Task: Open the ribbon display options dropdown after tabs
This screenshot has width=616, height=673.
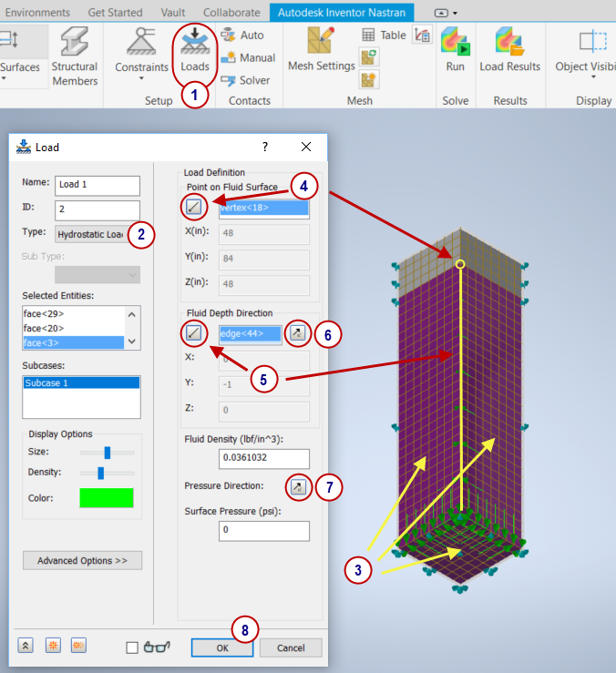Action: pos(446,13)
